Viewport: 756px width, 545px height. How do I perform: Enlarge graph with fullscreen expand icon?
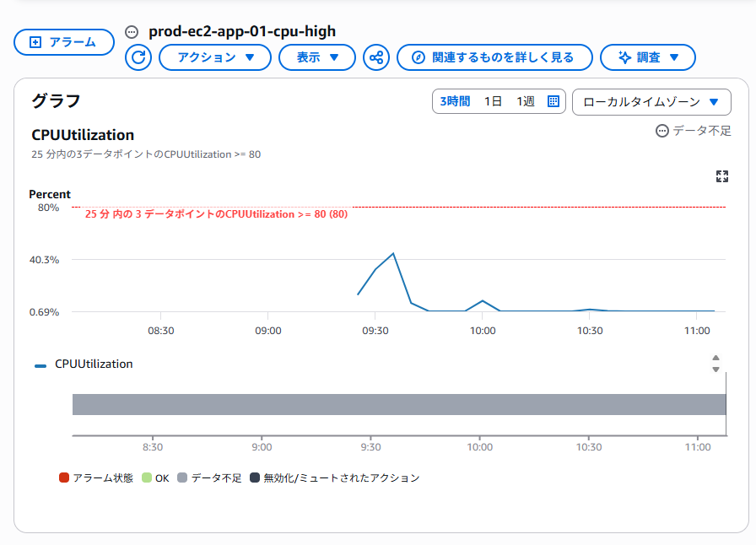[721, 176]
